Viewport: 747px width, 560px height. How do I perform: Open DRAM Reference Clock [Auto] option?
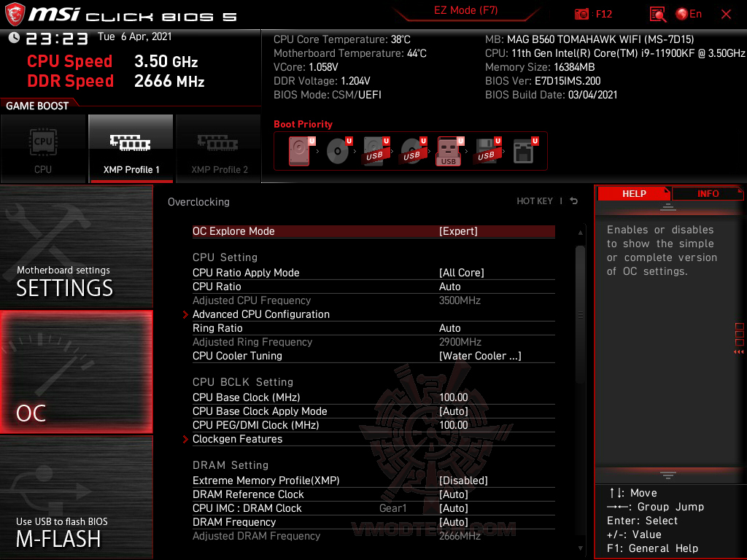click(x=373, y=494)
